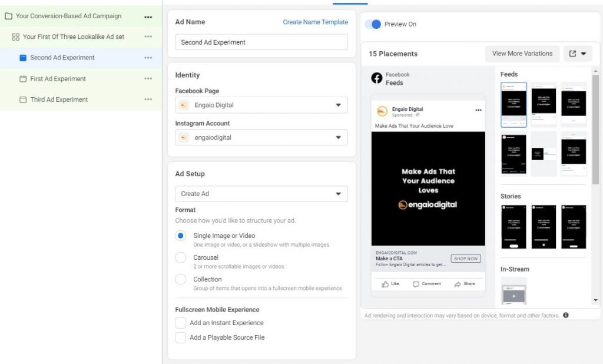
Task: Click the Third Ad Experiment ad icon
Action: click(23, 100)
